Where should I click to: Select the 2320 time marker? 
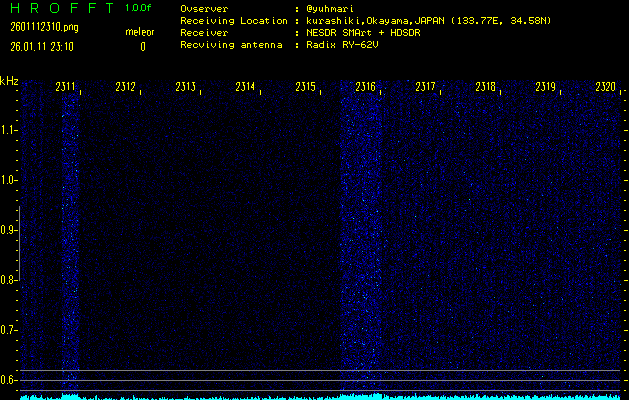pos(606,88)
